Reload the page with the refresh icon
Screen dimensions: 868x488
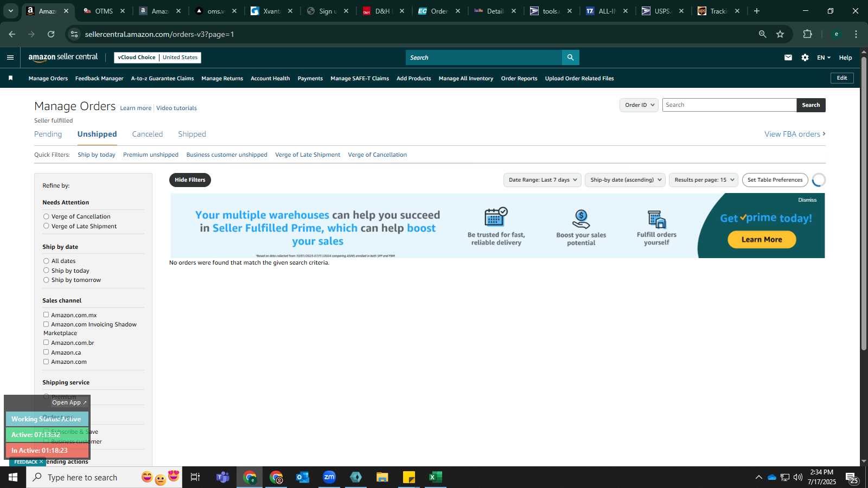pos(51,34)
